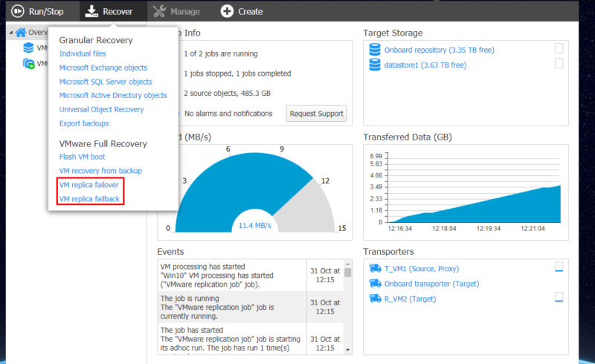Toggle the R_VM2 transporter checkbox
595x364 pixels.
pos(559,297)
